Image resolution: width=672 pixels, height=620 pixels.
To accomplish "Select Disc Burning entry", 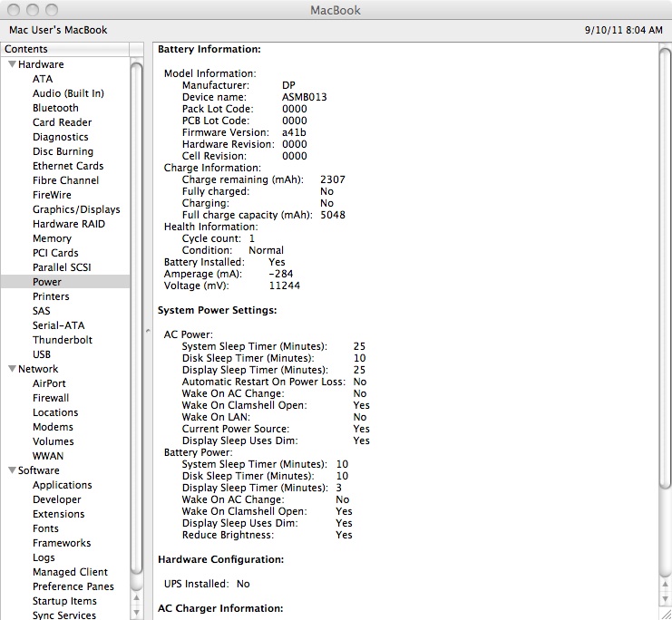I will pyautogui.click(x=63, y=151).
